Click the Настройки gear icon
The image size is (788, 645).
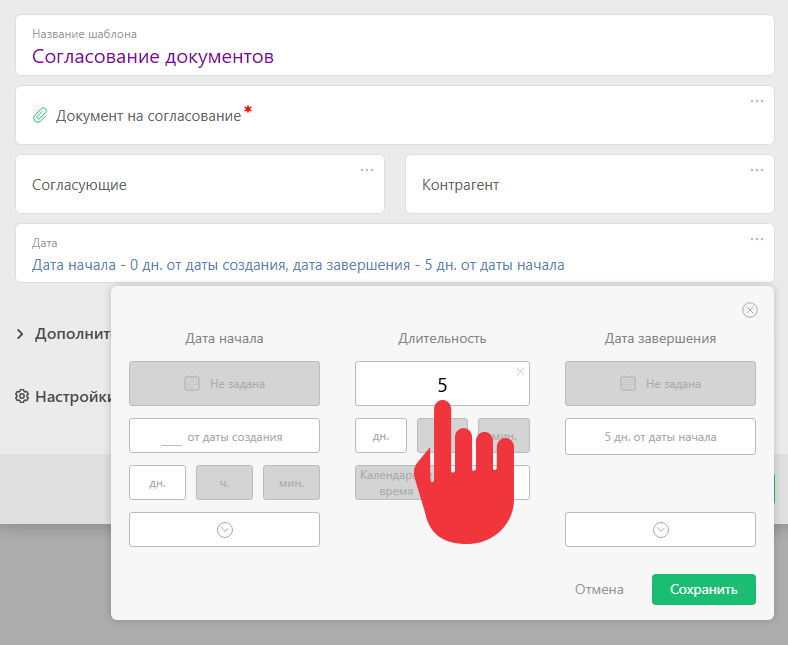pos(22,396)
